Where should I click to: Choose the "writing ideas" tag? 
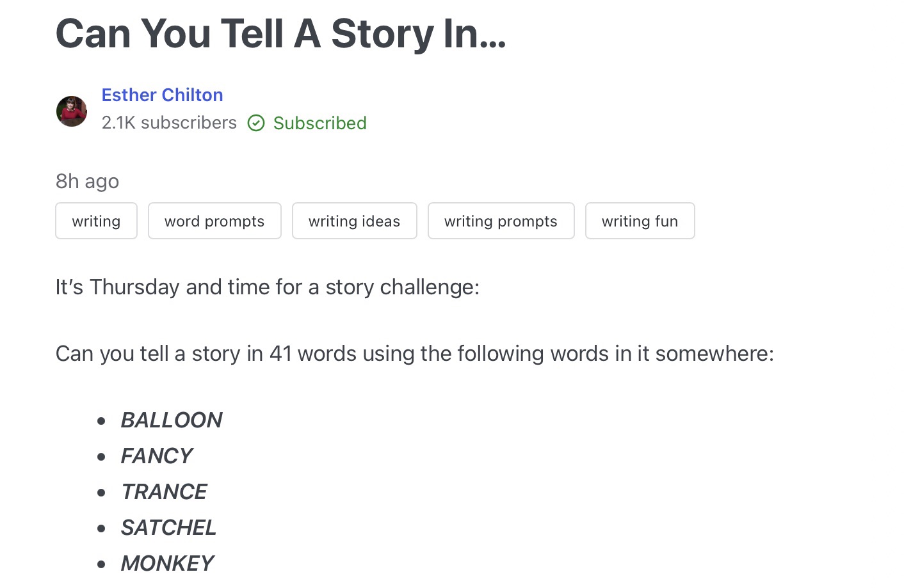(354, 221)
